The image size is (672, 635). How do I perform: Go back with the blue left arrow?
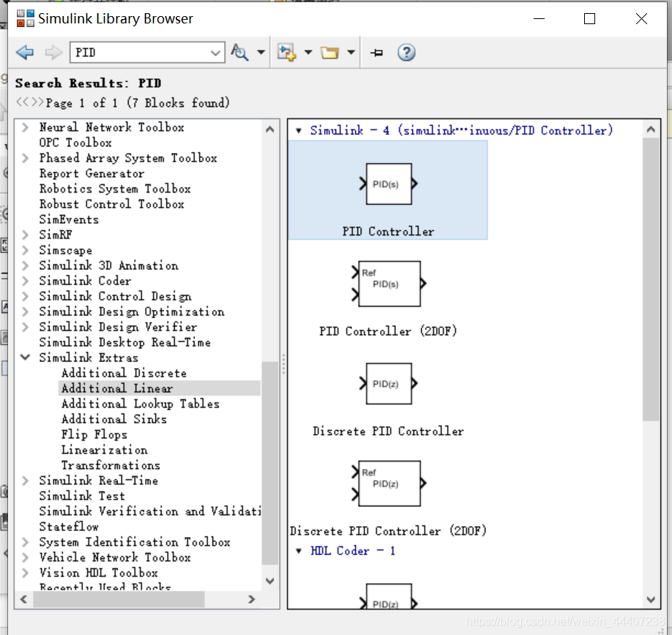(x=25, y=53)
